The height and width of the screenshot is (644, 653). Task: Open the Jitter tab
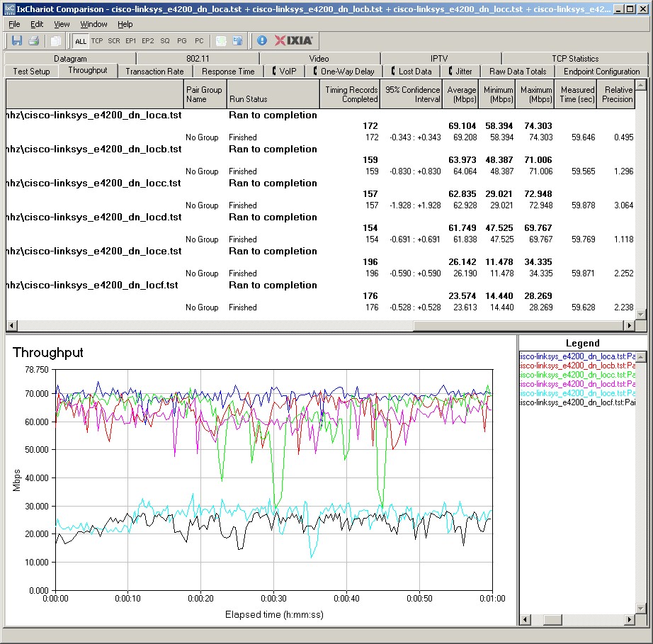point(460,72)
